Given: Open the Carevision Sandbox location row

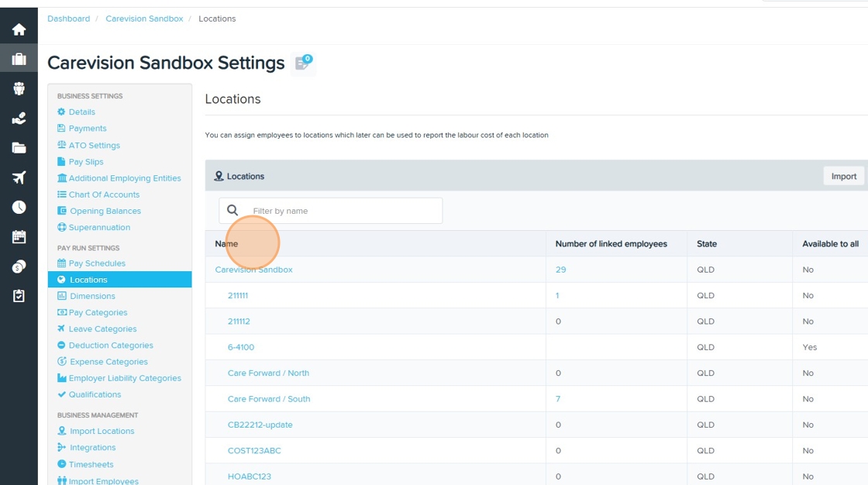Looking at the screenshot, I should tap(253, 270).
